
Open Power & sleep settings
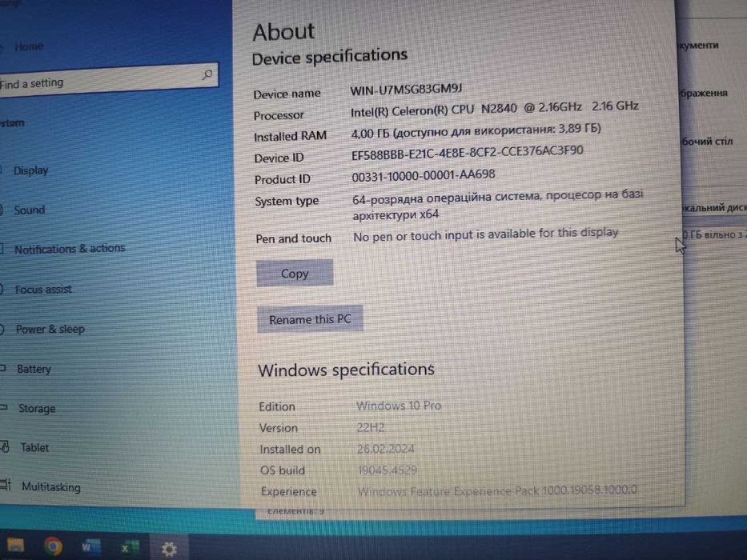[x=50, y=329]
